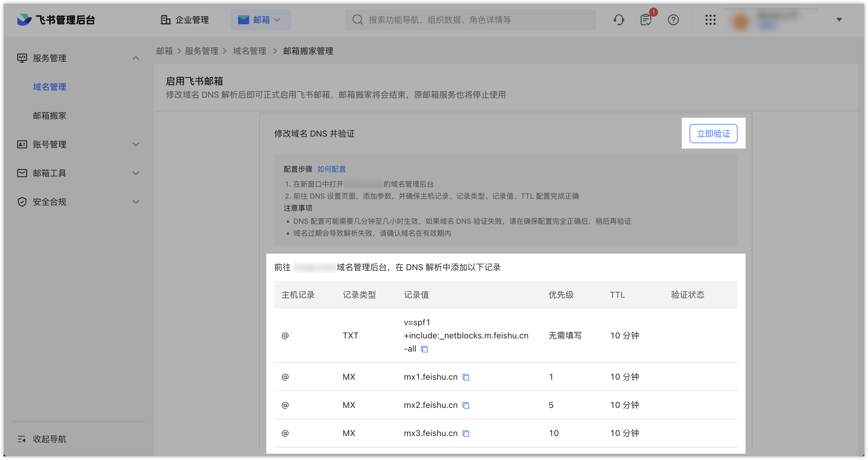Collapse the 服务管理 sidebar section
868x460 pixels.
point(136,58)
